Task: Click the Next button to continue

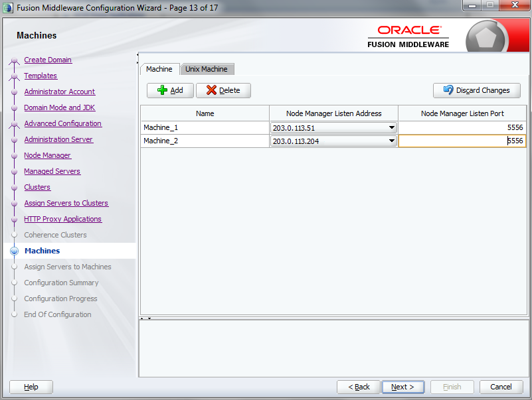Action: point(403,387)
